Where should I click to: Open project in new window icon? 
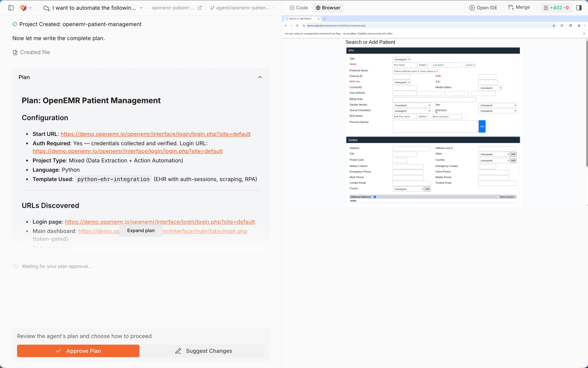tap(200, 8)
